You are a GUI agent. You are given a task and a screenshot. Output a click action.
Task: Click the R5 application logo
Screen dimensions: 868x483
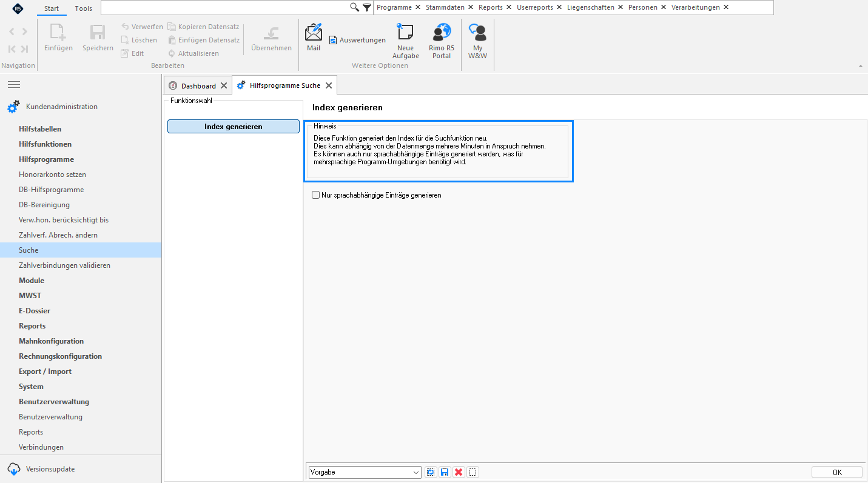tap(18, 8)
